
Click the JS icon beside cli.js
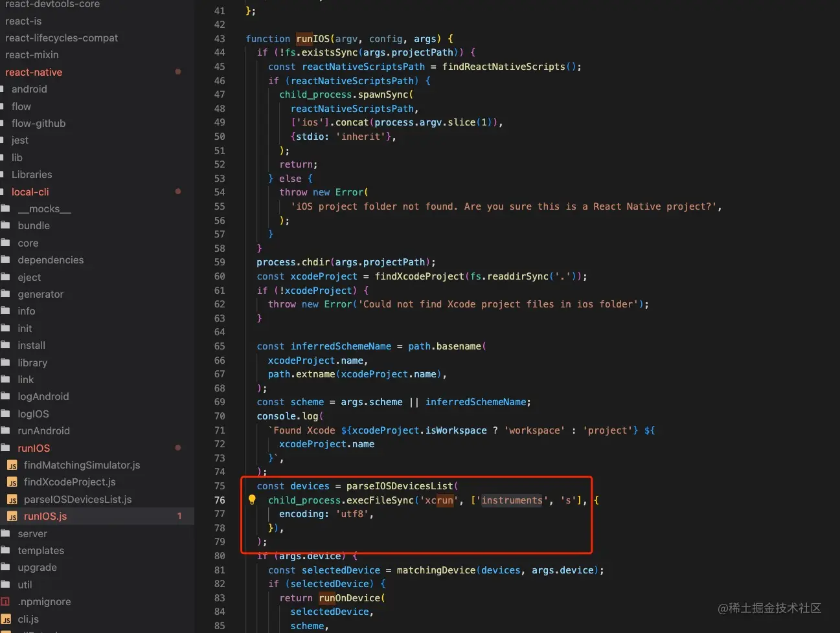[x=6, y=619]
